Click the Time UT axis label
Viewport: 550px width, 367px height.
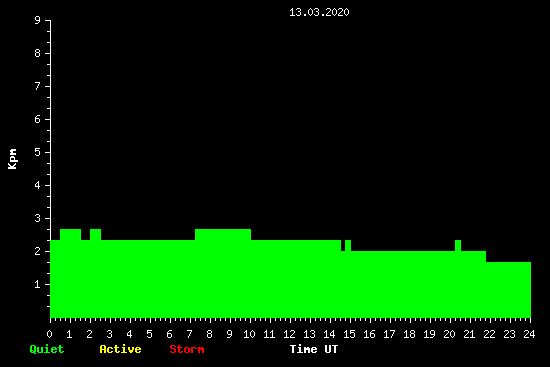(x=314, y=349)
